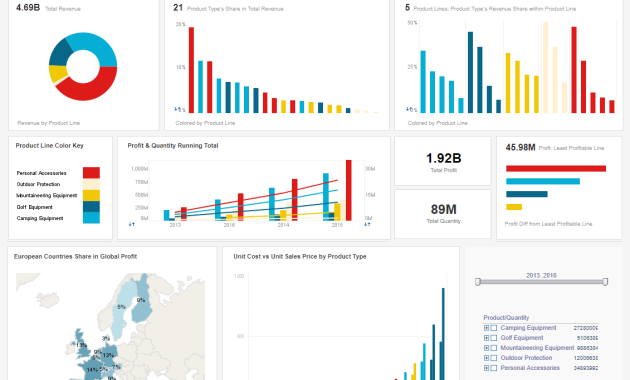The height and width of the screenshot is (380, 630).
Task: Click right sort icon under Profit & Quantity chart
Action: pyautogui.click(x=367, y=225)
